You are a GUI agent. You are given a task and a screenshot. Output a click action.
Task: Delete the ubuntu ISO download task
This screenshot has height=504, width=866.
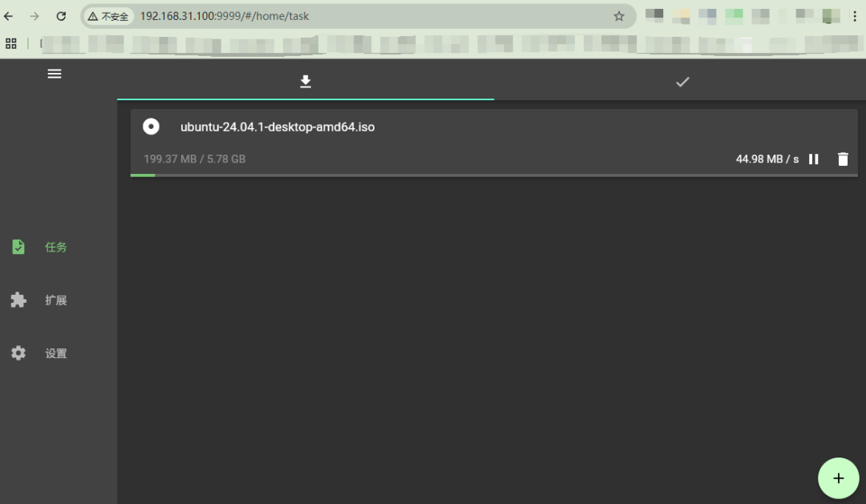click(843, 159)
